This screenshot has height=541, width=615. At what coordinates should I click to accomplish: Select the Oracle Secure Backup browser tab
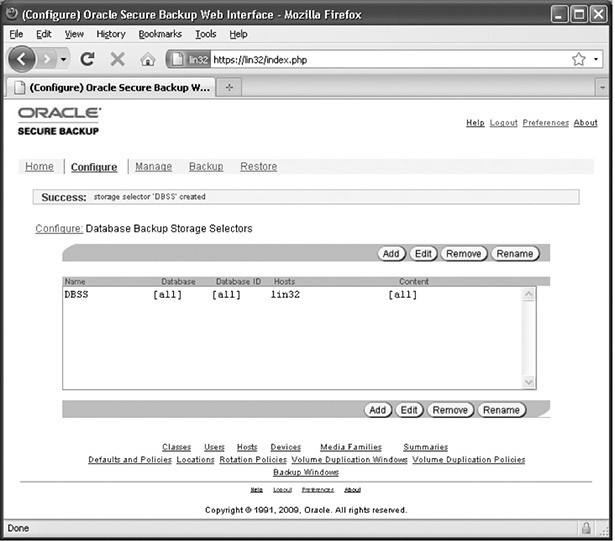(111, 87)
